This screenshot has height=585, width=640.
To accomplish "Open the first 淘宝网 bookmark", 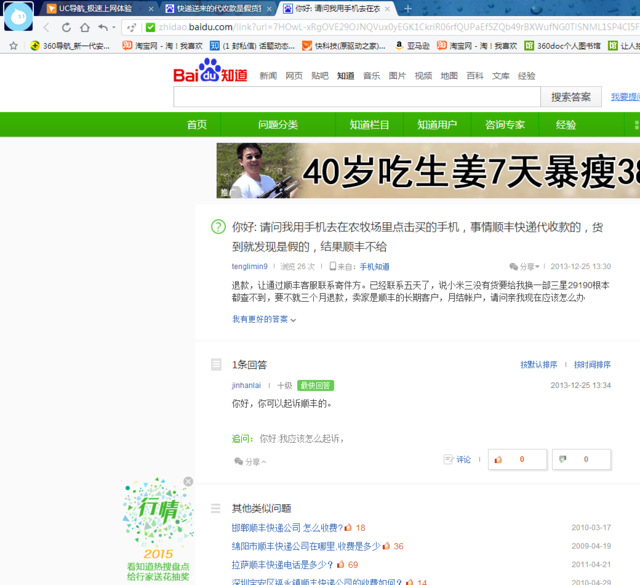I will pyautogui.click(x=162, y=46).
